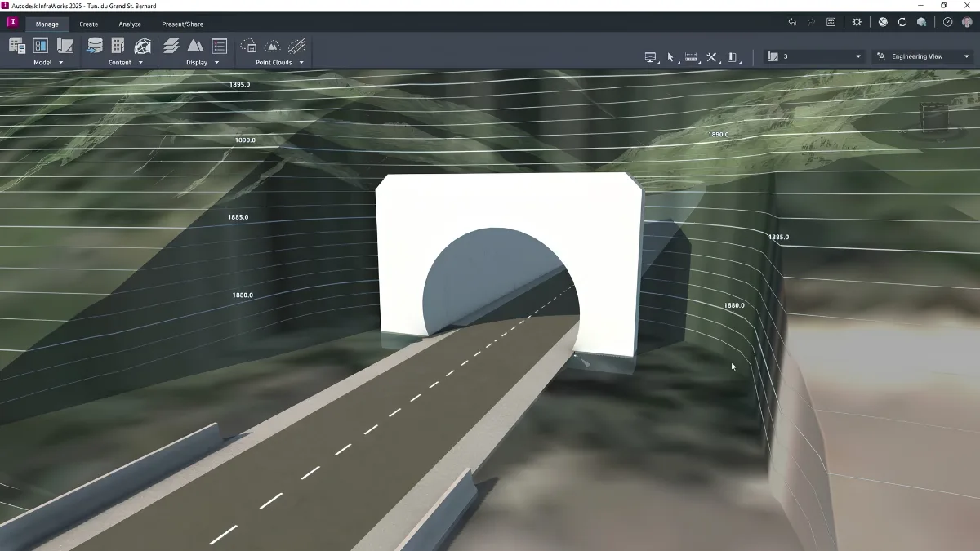Select the arrow selection tool
The height and width of the screenshot is (551, 980).
coord(670,57)
